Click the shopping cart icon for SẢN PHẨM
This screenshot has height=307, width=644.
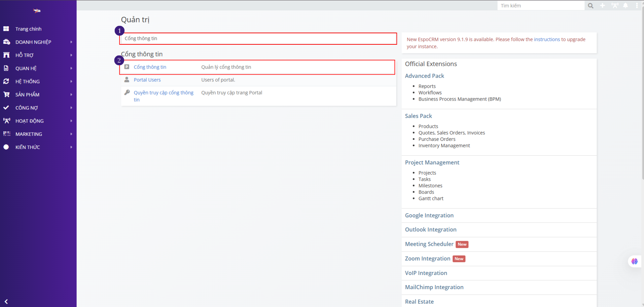[x=6, y=94]
